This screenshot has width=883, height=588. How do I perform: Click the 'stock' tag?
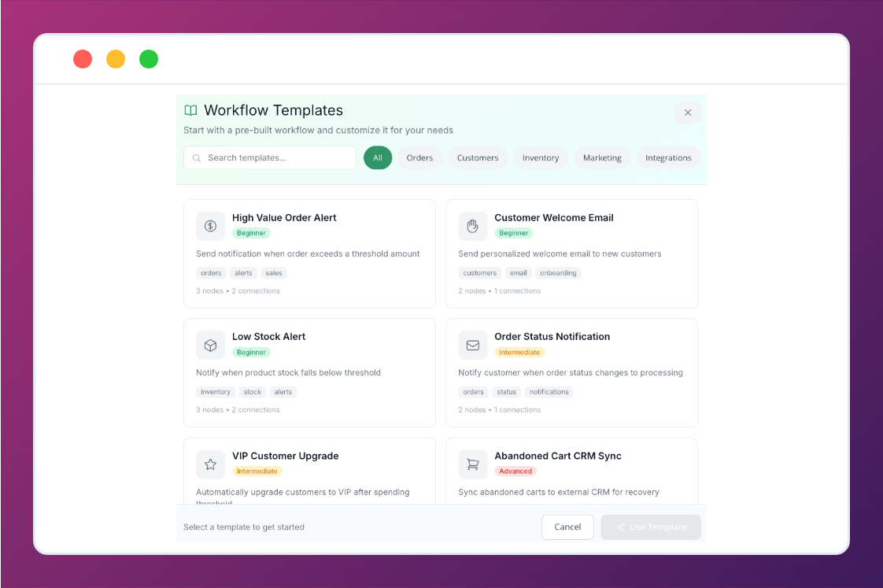coord(253,392)
